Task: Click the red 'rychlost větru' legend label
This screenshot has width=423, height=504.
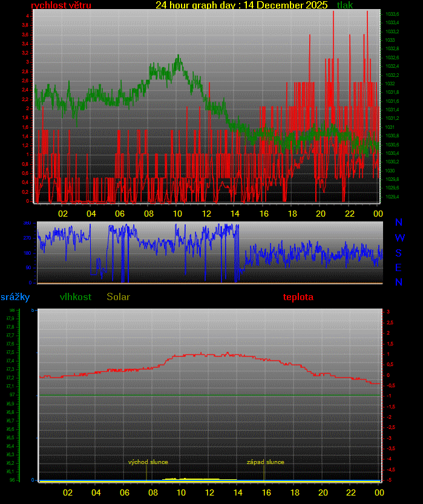Action: pyautogui.click(x=61, y=5)
